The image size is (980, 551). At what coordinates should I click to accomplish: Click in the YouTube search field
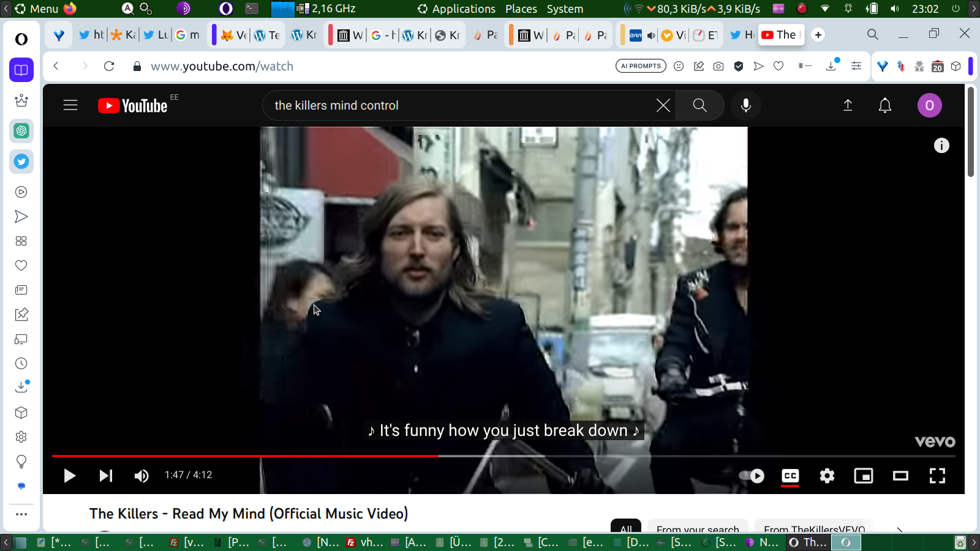click(x=459, y=105)
